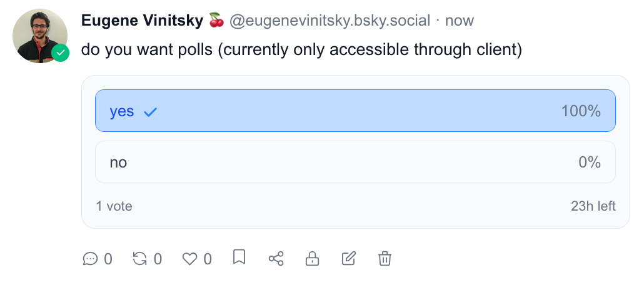Screen dimensions: 644x285
Task: Click the "23h left" poll timer
Action: 593,206
